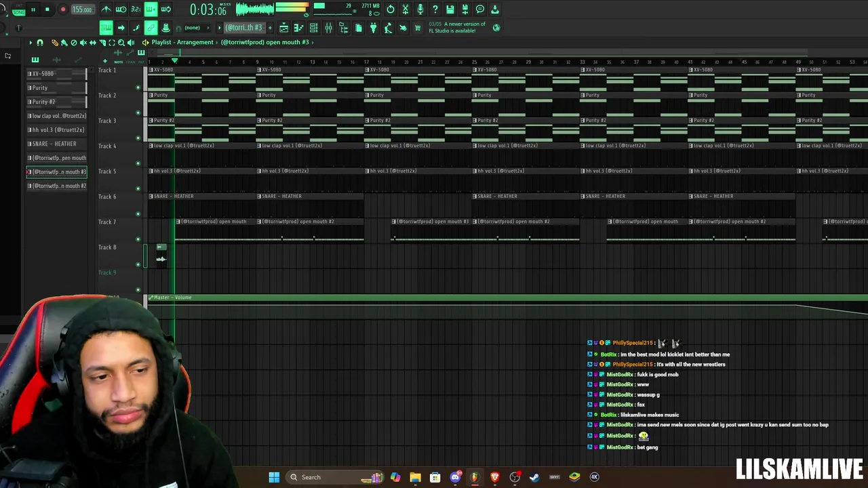The height and width of the screenshot is (488, 868).
Task: Click the render/export audio icon
Action: coord(465,9)
